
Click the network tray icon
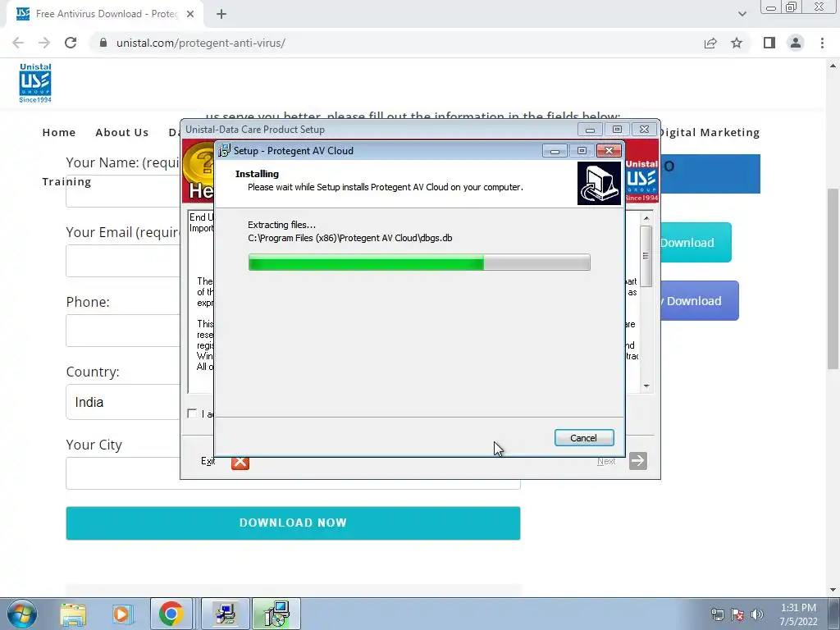coord(717,614)
